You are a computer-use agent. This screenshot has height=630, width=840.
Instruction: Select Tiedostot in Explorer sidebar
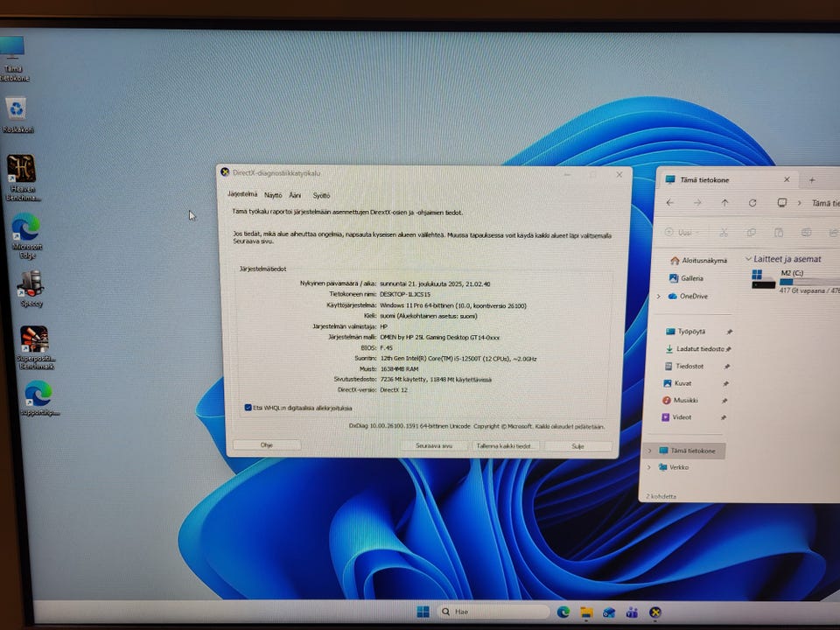click(x=683, y=366)
